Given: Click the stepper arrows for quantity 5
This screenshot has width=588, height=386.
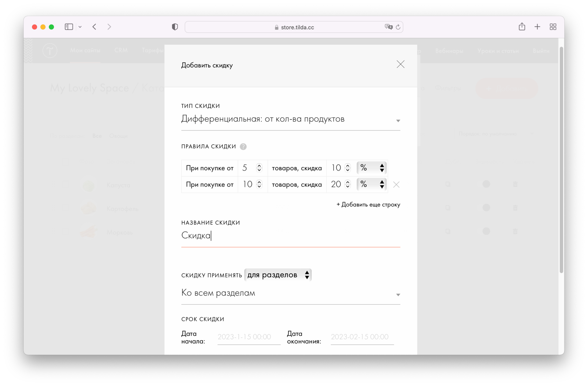Looking at the screenshot, I should (x=259, y=168).
